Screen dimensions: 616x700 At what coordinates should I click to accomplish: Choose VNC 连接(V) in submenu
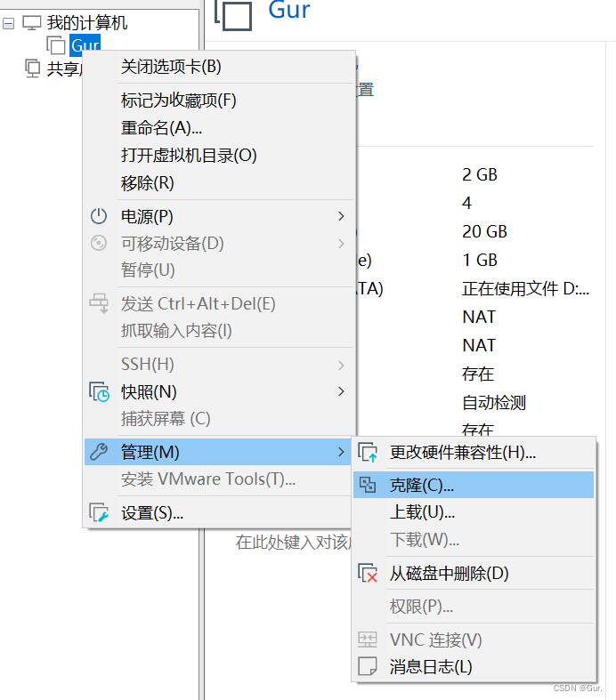click(x=474, y=640)
